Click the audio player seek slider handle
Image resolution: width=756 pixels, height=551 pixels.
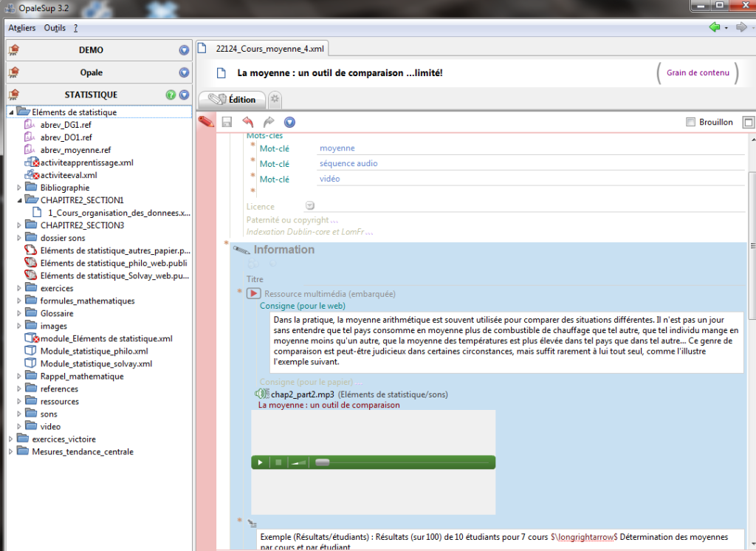point(322,462)
